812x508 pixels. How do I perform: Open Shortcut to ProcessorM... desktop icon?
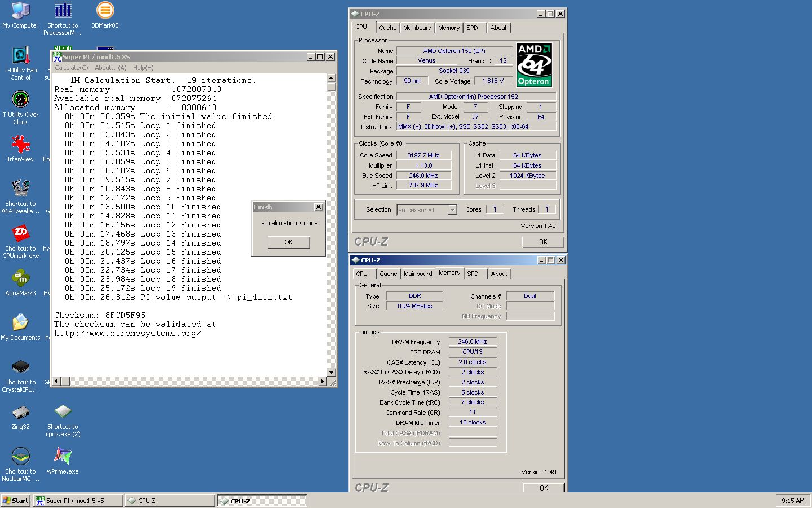pyautogui.click(x=63, y=19)
